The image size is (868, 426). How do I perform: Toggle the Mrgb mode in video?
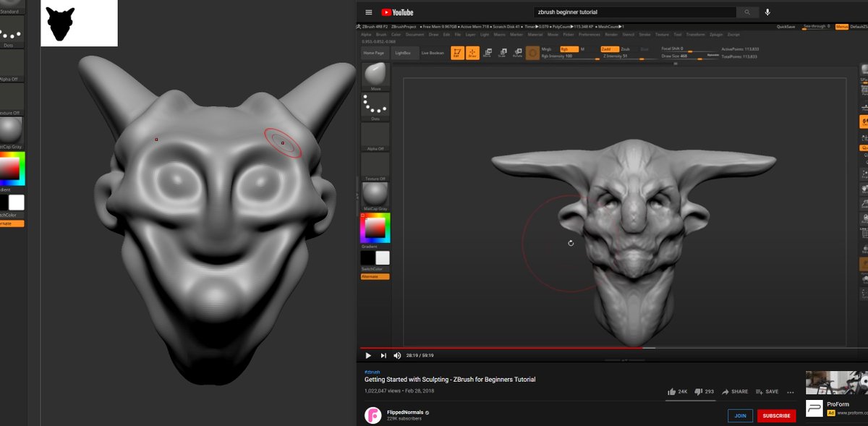click(x=546, y=49)
